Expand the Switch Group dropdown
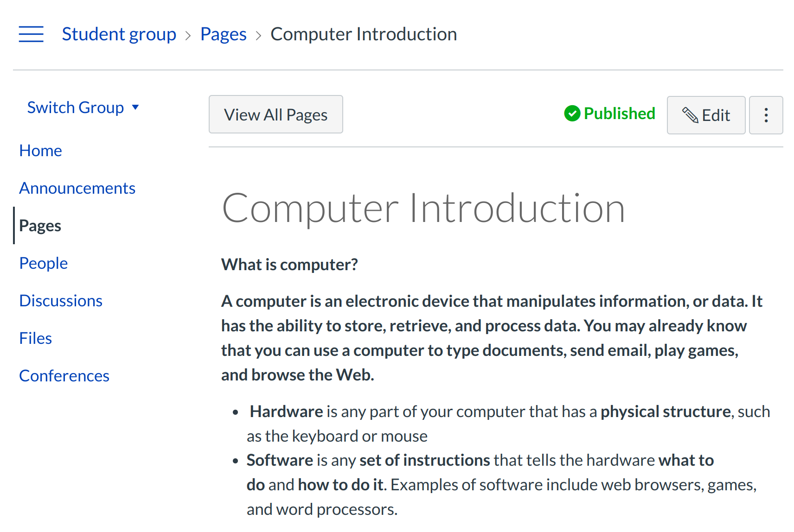 tap(83, 108)
